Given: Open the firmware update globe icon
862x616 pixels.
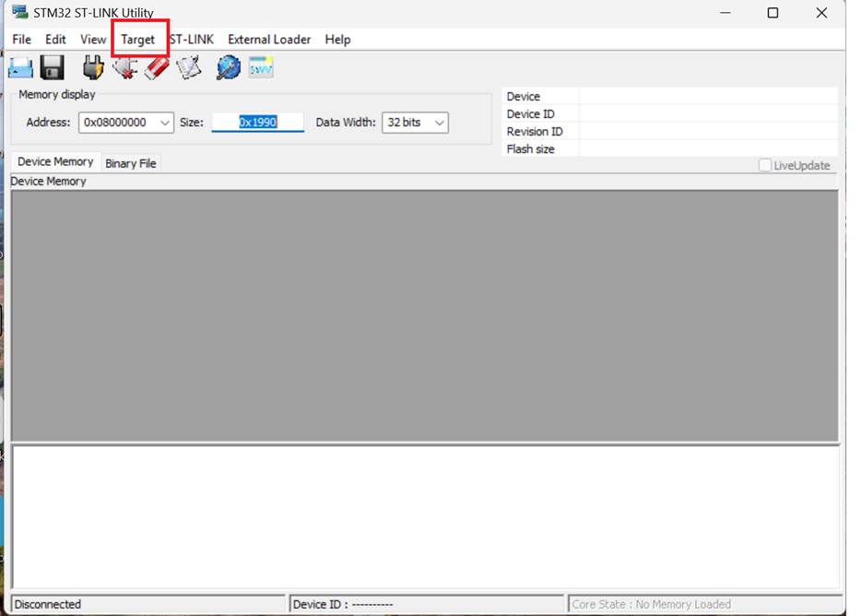Looking at the screenshot, I should (228, 67).
